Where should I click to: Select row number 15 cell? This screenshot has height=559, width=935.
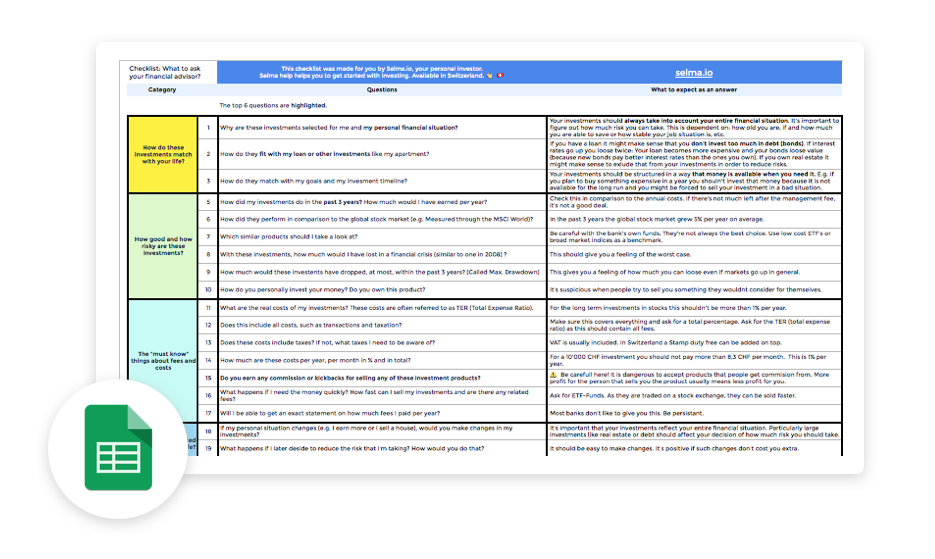[208, 378]
